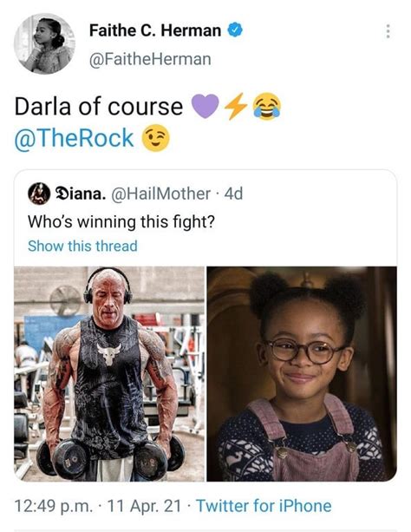The image size is (411, 532).
Task: Click the Show this thread link
Action: pyautogui.click(x=82, y=246)
